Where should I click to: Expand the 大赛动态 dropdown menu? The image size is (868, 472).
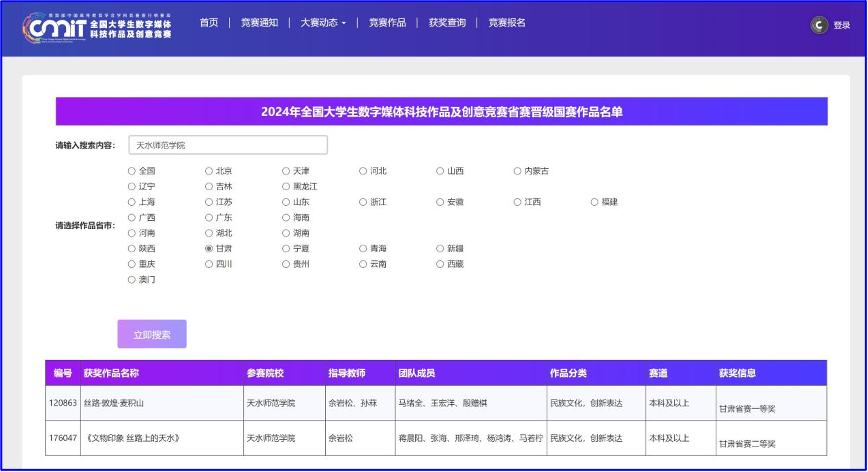click(x=323, y=23)
